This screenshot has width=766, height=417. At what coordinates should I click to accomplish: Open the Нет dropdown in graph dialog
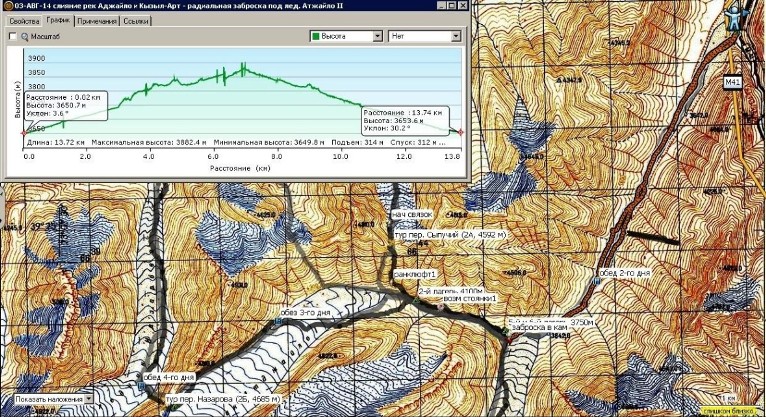[x=455, y=36]
